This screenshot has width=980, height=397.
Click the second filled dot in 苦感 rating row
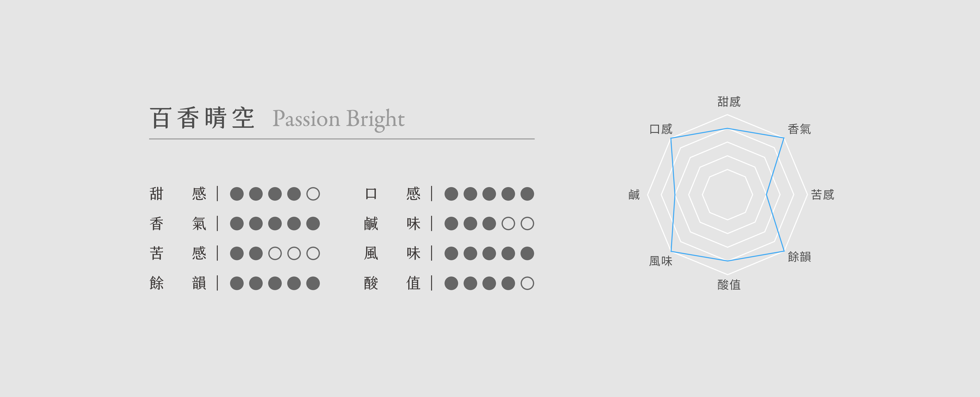pos(256,253)
